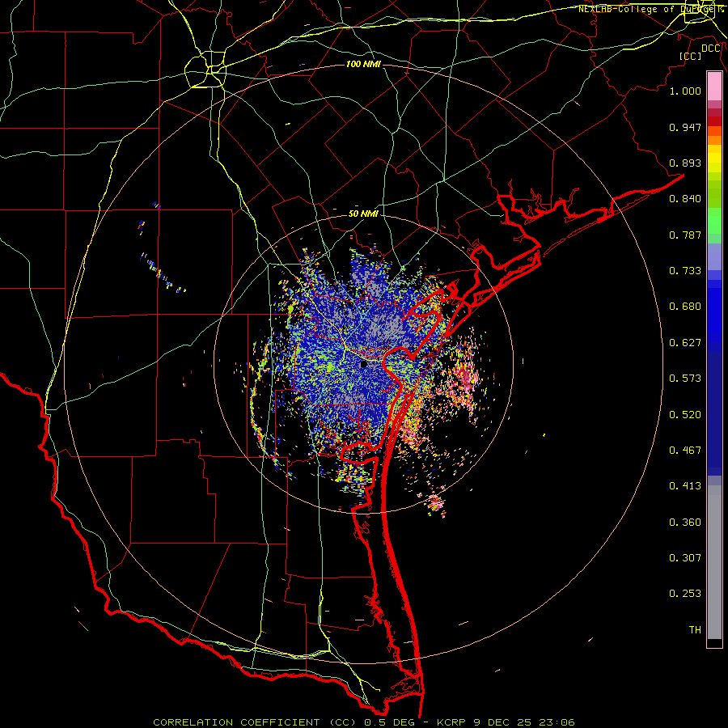
Task: Pick the red swatch in the color bar
Action: pyautogui.click(x=714, y=121)
